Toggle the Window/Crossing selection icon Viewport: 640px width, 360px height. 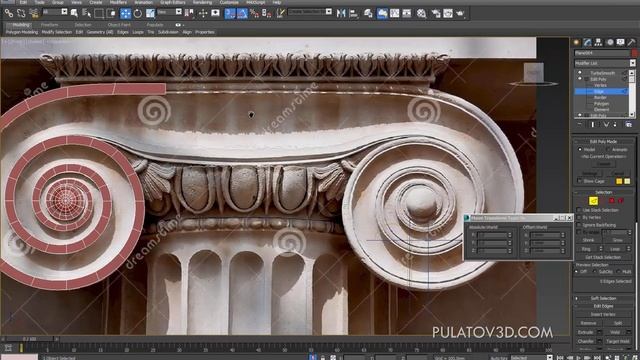(111, 13)
